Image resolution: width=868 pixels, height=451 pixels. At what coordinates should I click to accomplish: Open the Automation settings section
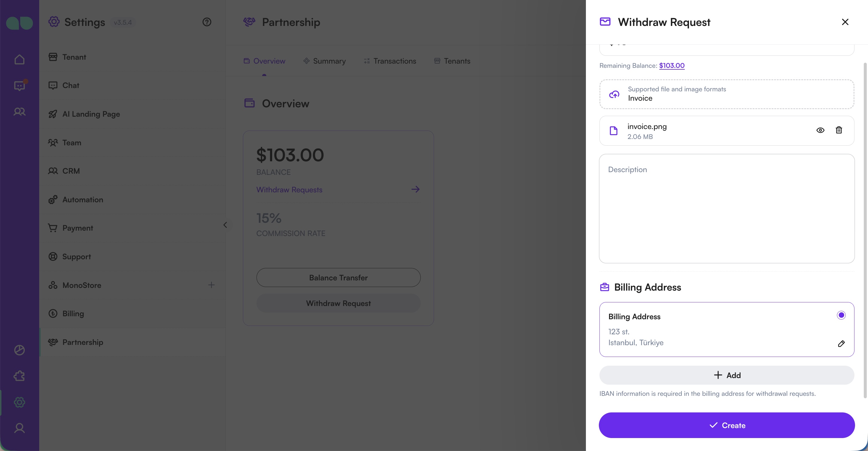coord(83,200)
